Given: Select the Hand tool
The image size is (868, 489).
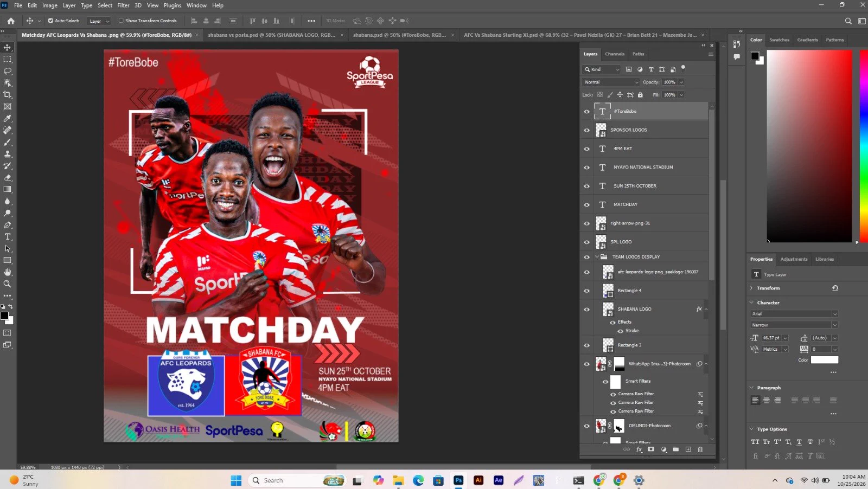Looking at the screenshot, I should (x=8, y=272).
